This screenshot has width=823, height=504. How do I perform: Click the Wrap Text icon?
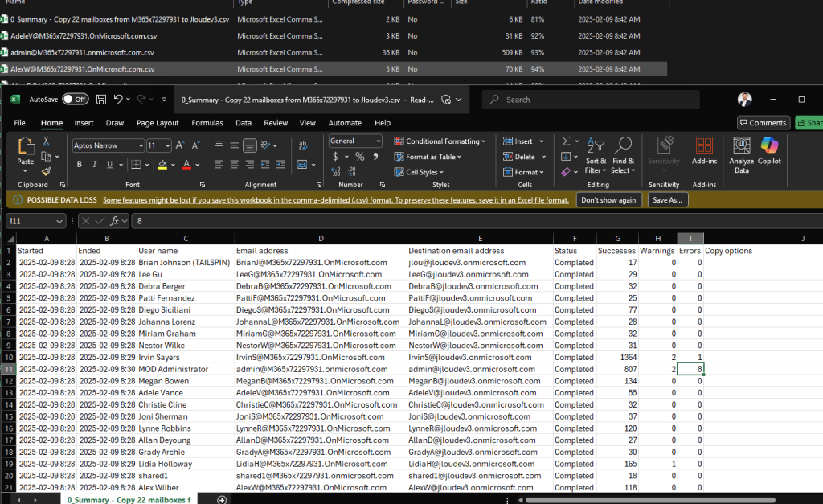[x=303, y=145]
